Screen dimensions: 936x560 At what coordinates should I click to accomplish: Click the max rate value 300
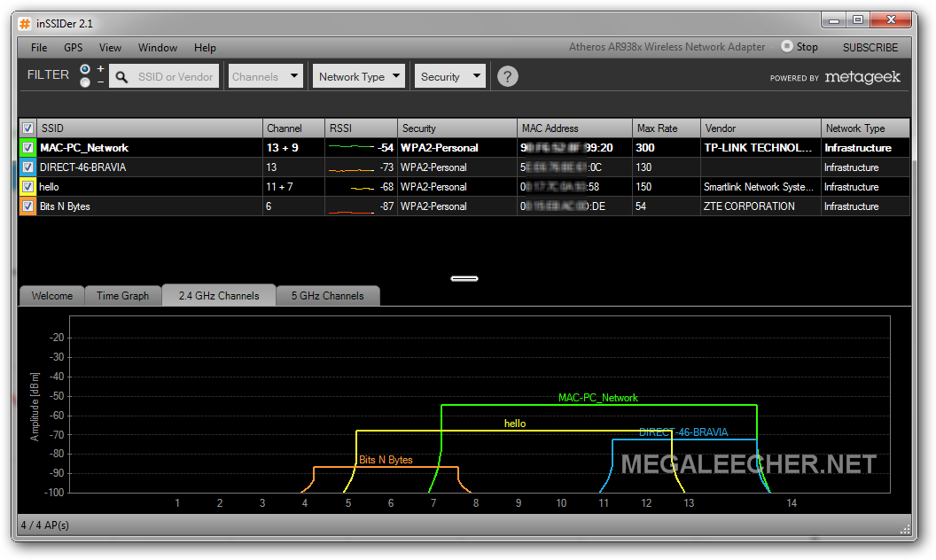coord(645,147)
